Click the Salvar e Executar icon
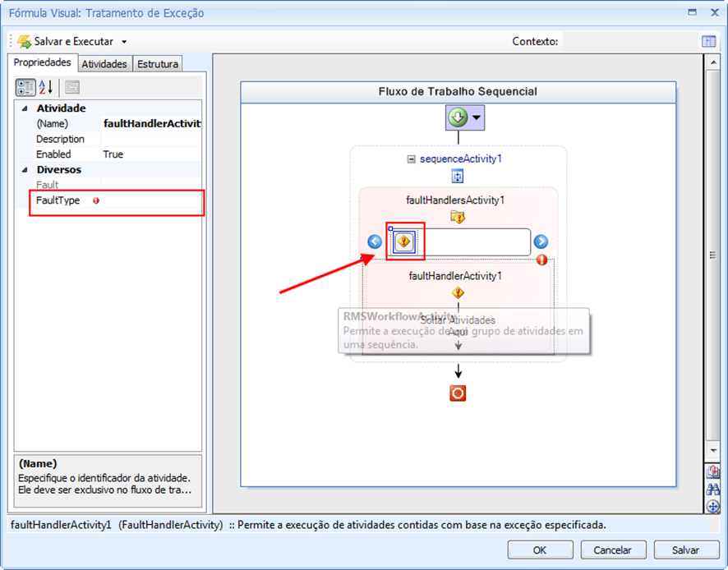Image resolution: width=728 pixels, height=570 pixels. coord(24,41)
